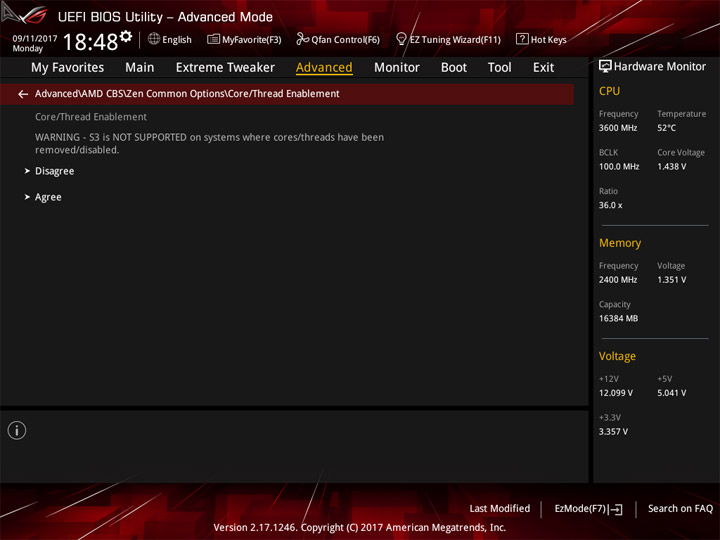Switch to the Main tab
Viewport: 720px width, 540px height.
[x=140, y=68]
